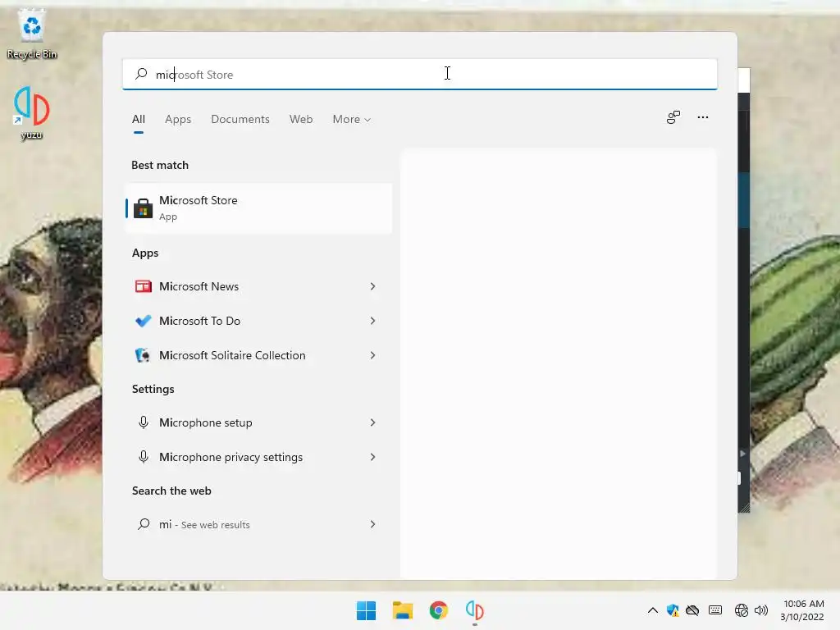Click the OneDrive cloud tray icon

(x=692, y=610)
